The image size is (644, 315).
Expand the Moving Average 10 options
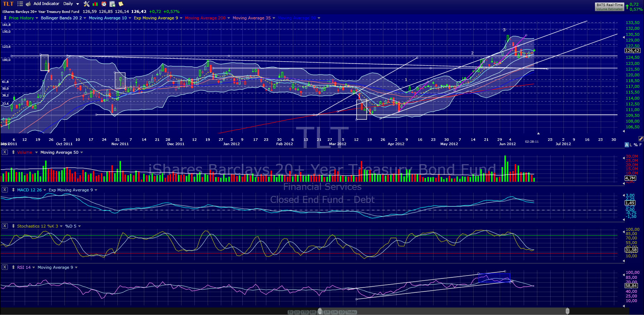pos(130,18)
